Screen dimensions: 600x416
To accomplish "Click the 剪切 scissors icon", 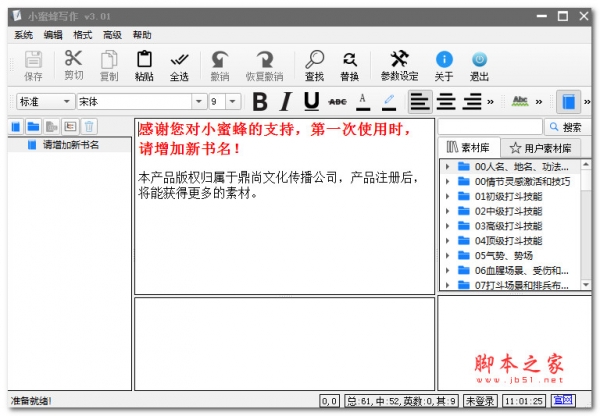I will pyautogui.click(x=73, y=59).
